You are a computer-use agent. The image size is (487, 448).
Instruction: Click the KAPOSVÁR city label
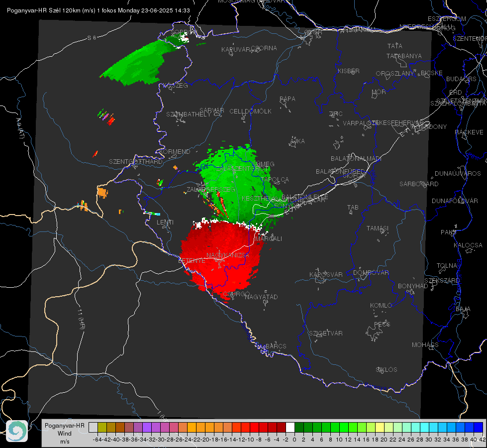[x=326, y=274]
